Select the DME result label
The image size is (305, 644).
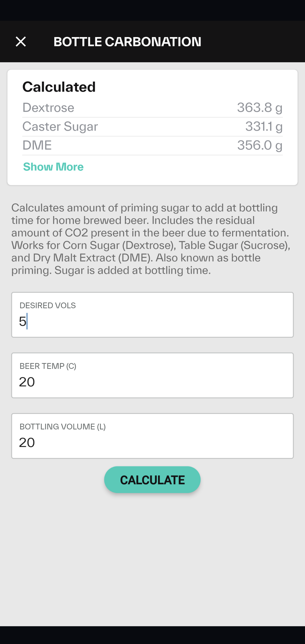(x=37, y=145)
